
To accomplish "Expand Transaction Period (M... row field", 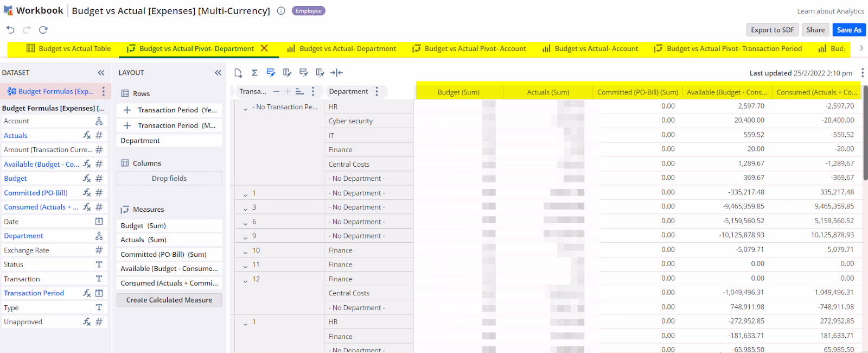I will pyautogui.click(x=127, y=125).
